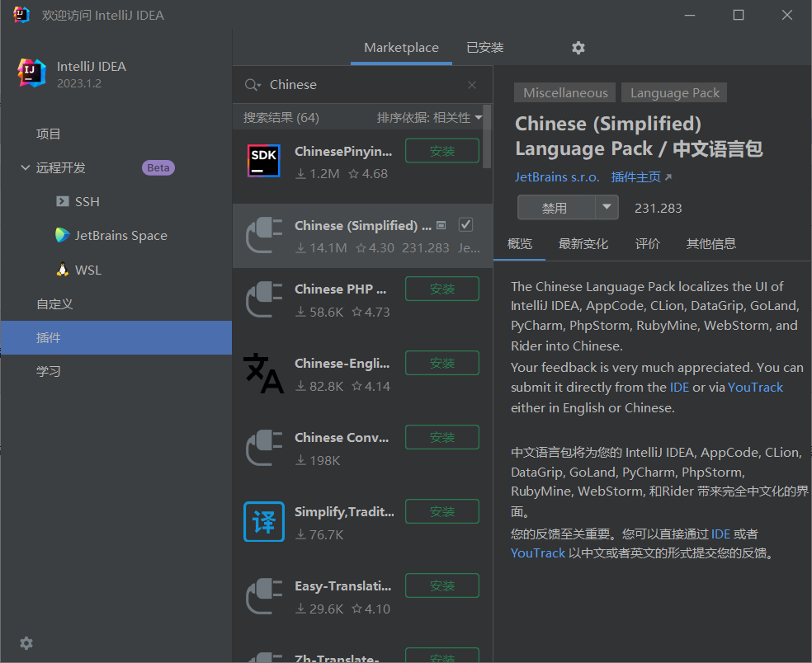This screenshot has height=663, width=812.
Task: Click the IntelliJ icon in the title bar
Action: coord(21,15)
